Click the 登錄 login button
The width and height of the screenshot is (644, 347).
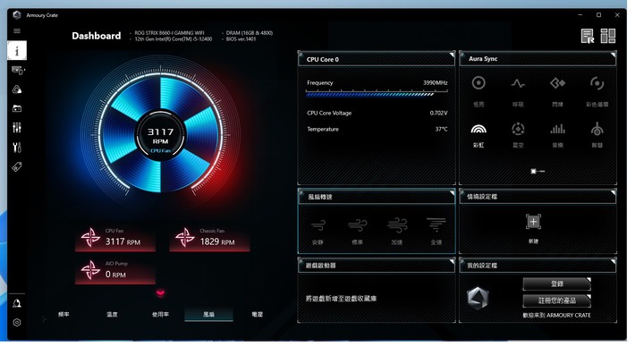click(x=556, y=284)
